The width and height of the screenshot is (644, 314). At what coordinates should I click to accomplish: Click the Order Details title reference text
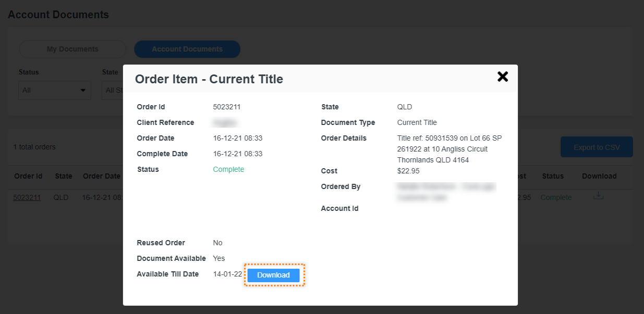pos(449,149)
